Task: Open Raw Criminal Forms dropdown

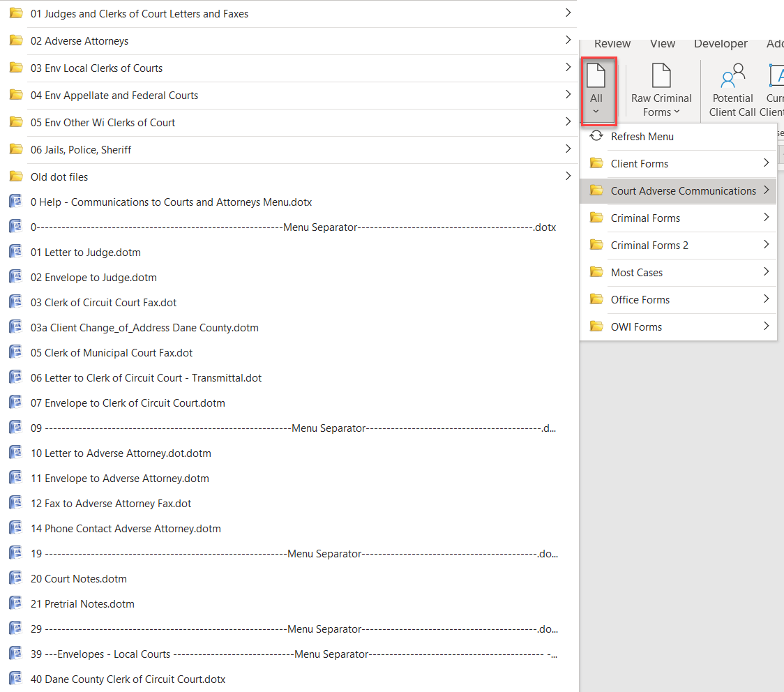Action: tap(661, 91)
